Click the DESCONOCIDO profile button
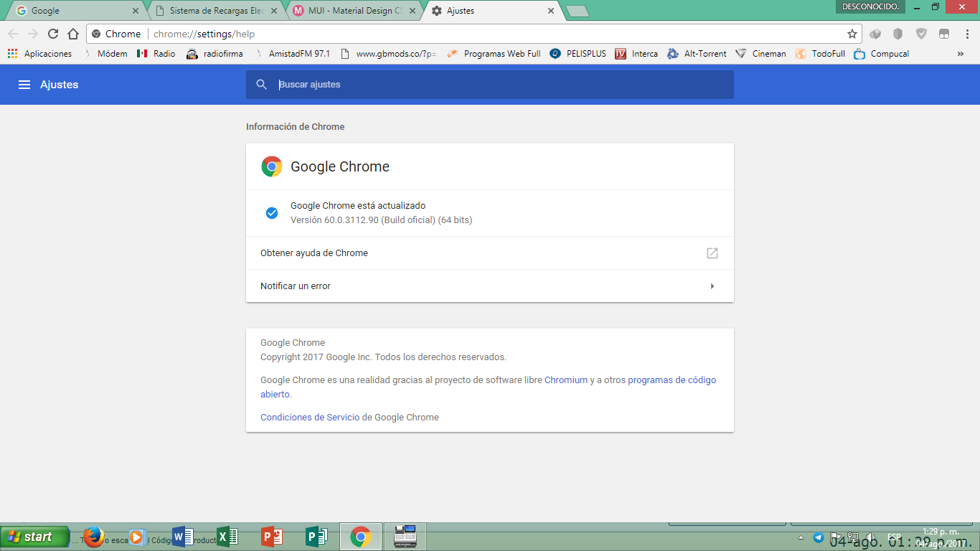980x551 pixels. tap(870, 6)
